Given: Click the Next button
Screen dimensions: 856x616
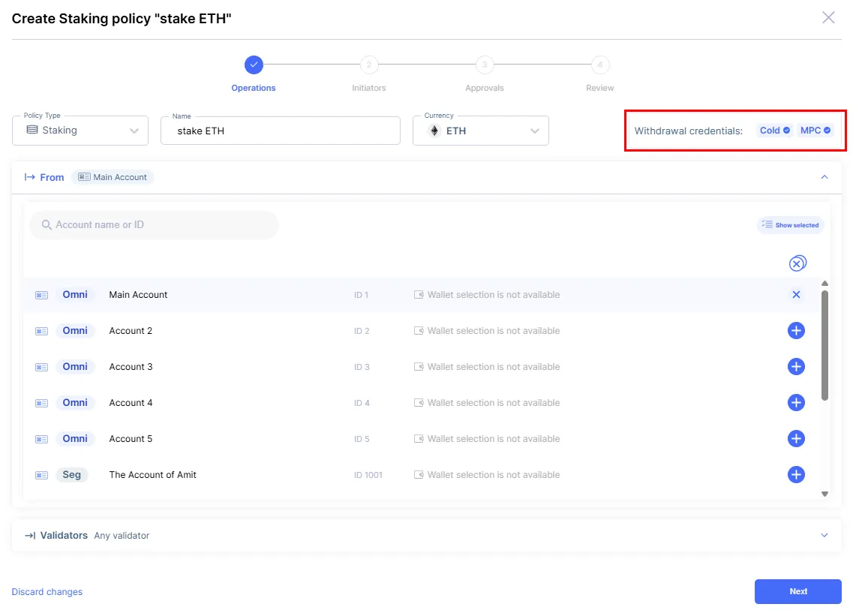Looking at the screenshot, I should click(x=798, y=591).
